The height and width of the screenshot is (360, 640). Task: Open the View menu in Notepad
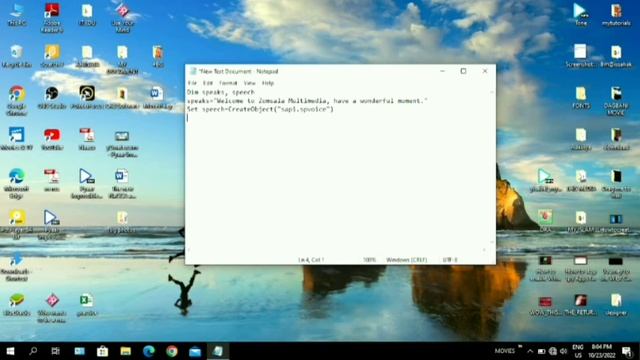[x=249, y=83]
